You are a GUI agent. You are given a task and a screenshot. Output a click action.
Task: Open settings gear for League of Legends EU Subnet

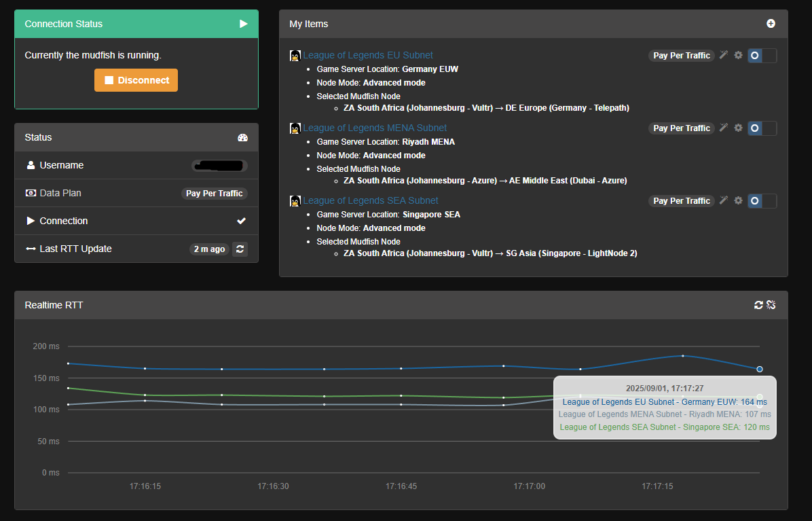(x=738, y=55)
